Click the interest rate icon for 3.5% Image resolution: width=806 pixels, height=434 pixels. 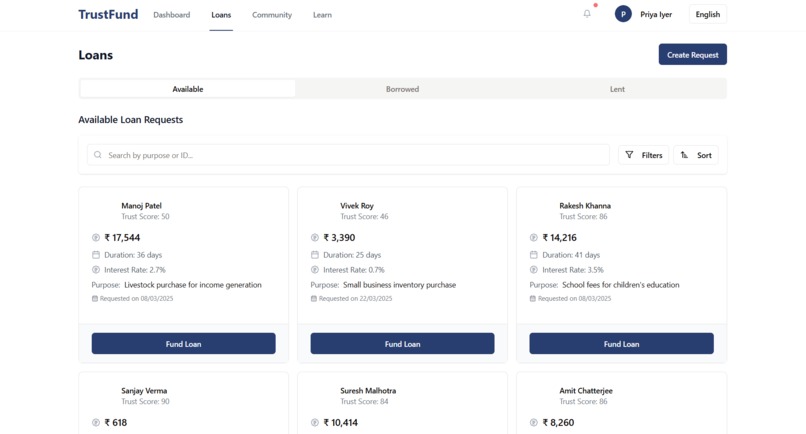coord(534,269)
